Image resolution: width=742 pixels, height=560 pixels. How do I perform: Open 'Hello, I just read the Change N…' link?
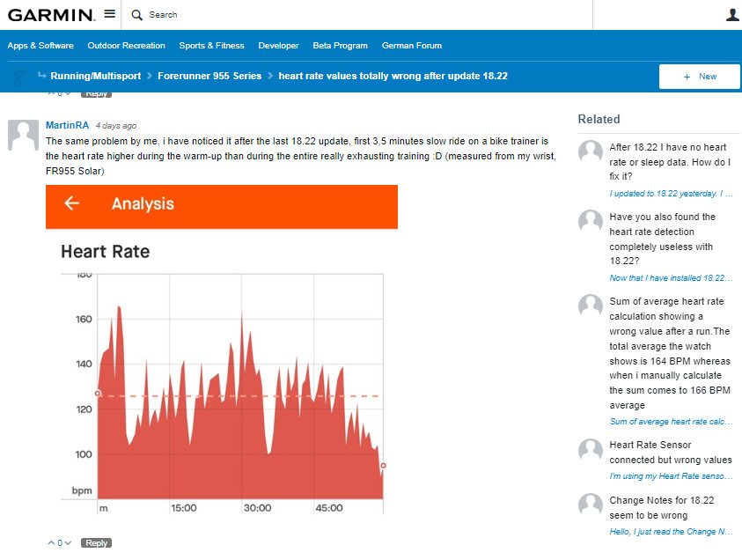point(671,532)
